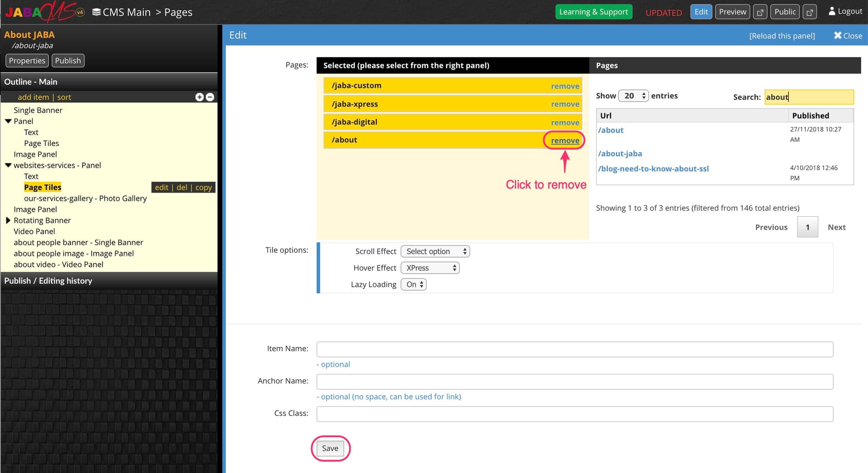The image size is (868, 473).
Task: Click the Search input field
Action: pos(809,97)
